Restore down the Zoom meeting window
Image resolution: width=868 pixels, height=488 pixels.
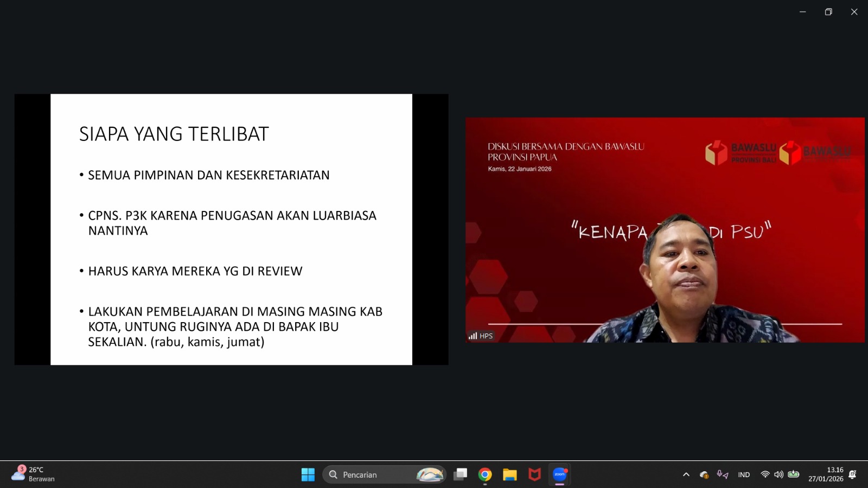[x=828, y=12]
